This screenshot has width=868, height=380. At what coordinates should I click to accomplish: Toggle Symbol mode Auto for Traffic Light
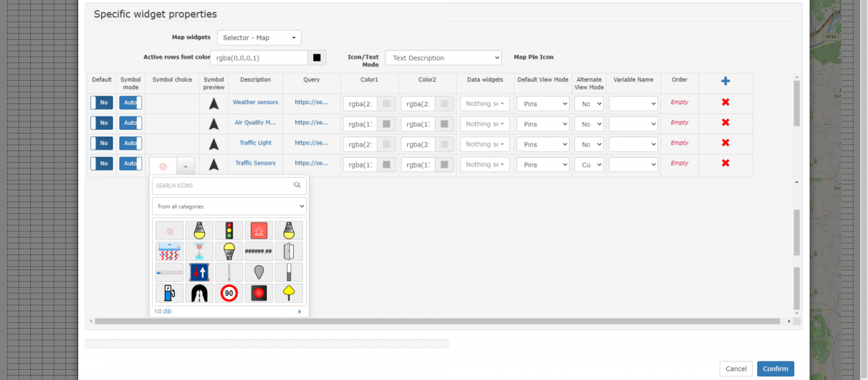[130, 143]
